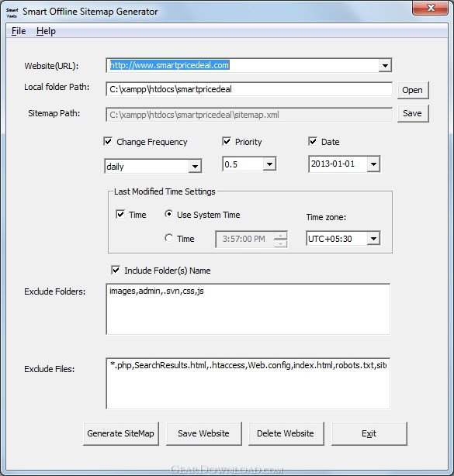The image size is (454, 476).
Task: Click the Delete Website button
Action: coord(286,433)
